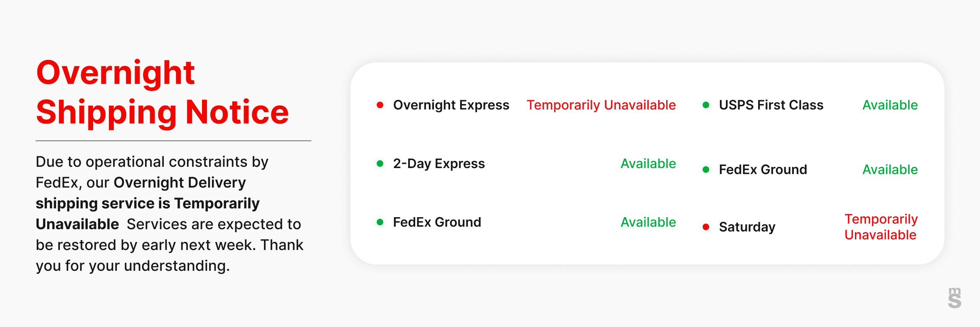Click the green dot beside 2-Day Express
Viewport: 980px width, 327px height.
coord(380,163)
